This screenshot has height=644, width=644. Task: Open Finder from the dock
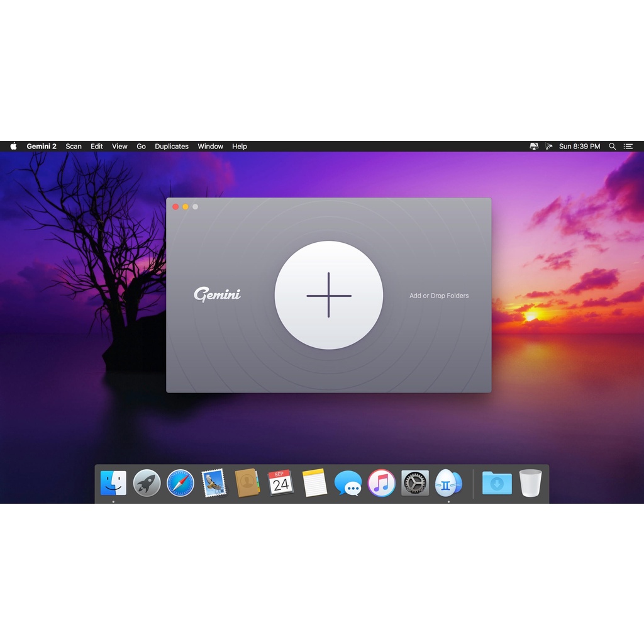pyautogui.click(x=113, y=483)
